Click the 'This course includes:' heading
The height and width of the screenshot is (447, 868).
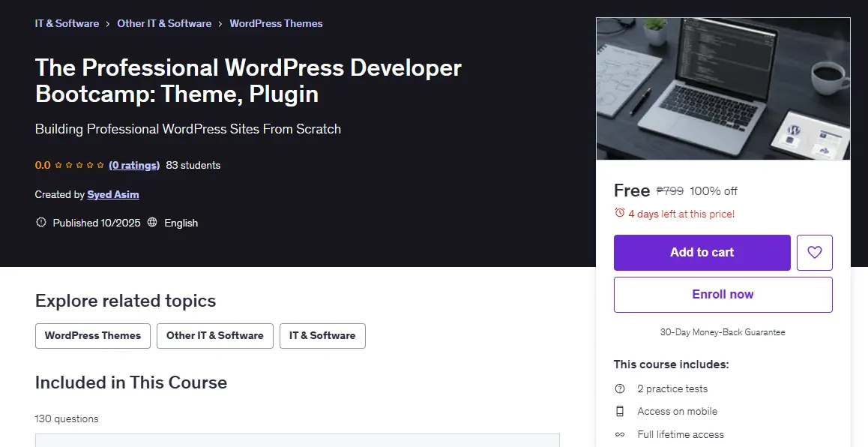point(672,364)
